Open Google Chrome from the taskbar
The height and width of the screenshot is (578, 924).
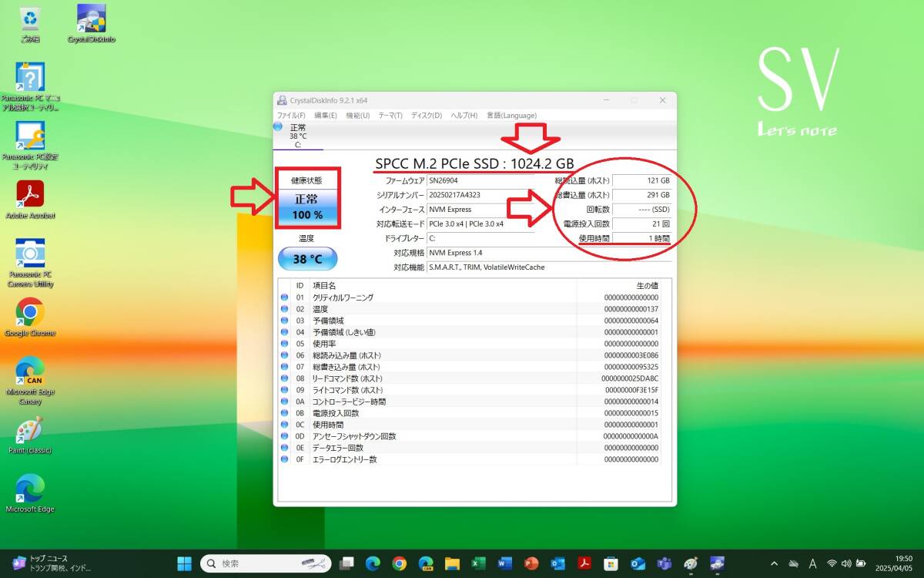pos(399,563)
